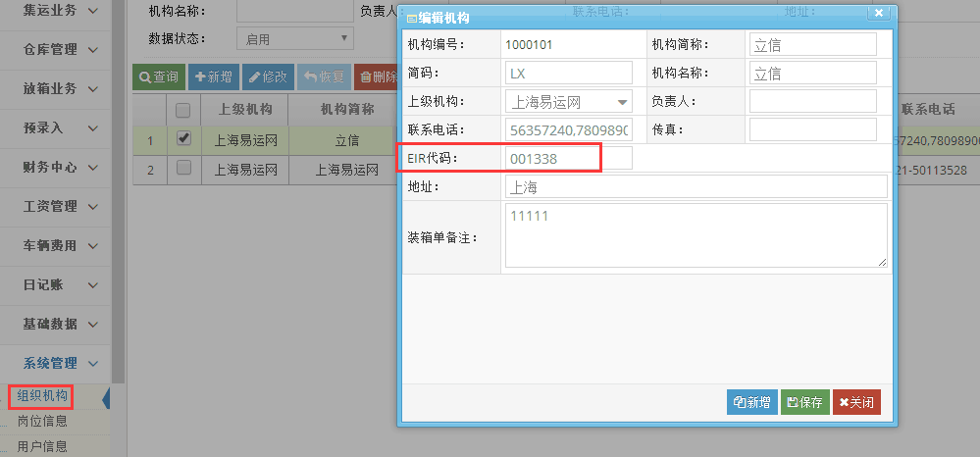This screenshot has height=457, width=980.
Task: Click the 修改 edit toolbar button
Action: pyautogui.click(x=267, y=76)
